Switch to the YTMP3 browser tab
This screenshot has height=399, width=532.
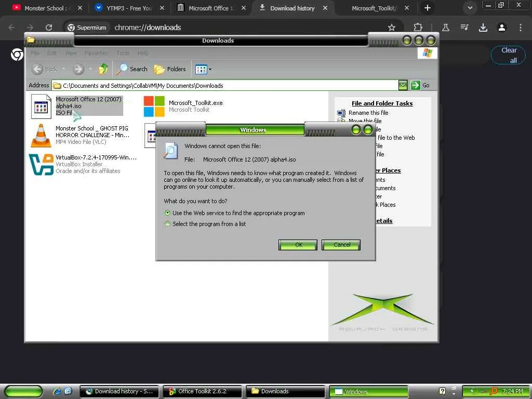pos(129,8)
